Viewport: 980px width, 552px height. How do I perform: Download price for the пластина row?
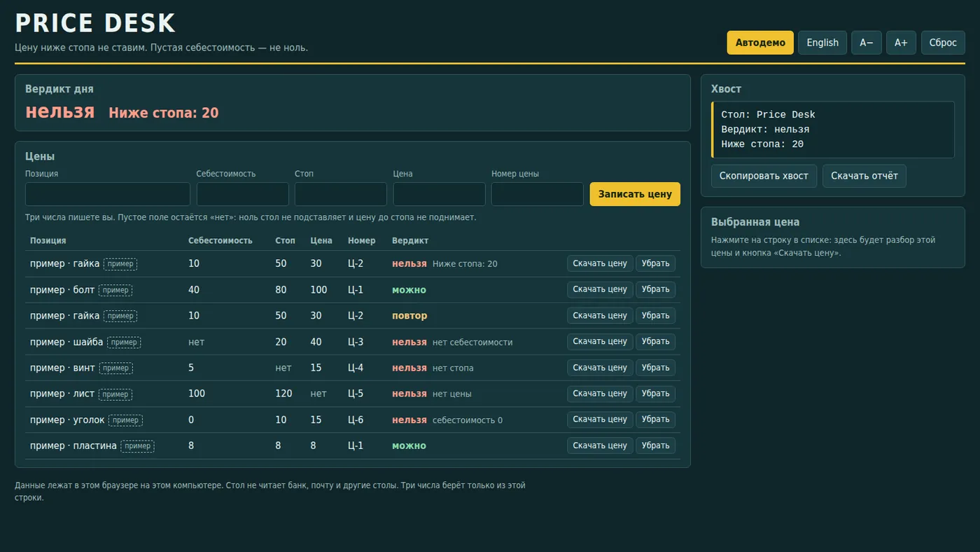pos(600,446)
